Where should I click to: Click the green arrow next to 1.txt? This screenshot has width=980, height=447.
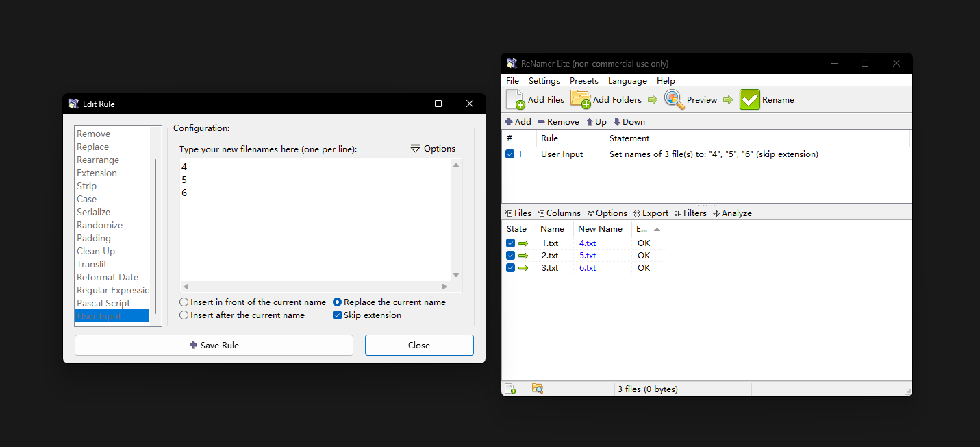coord(523,243)
